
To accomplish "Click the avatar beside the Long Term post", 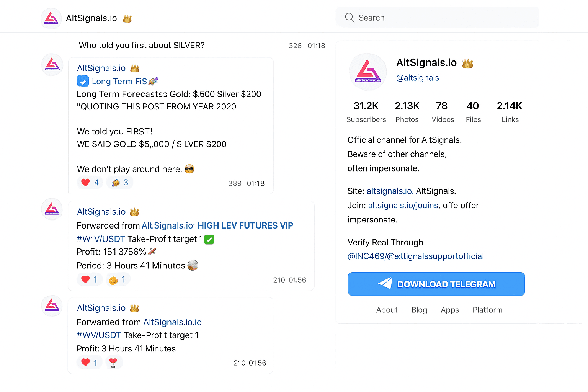I will 52,65.
